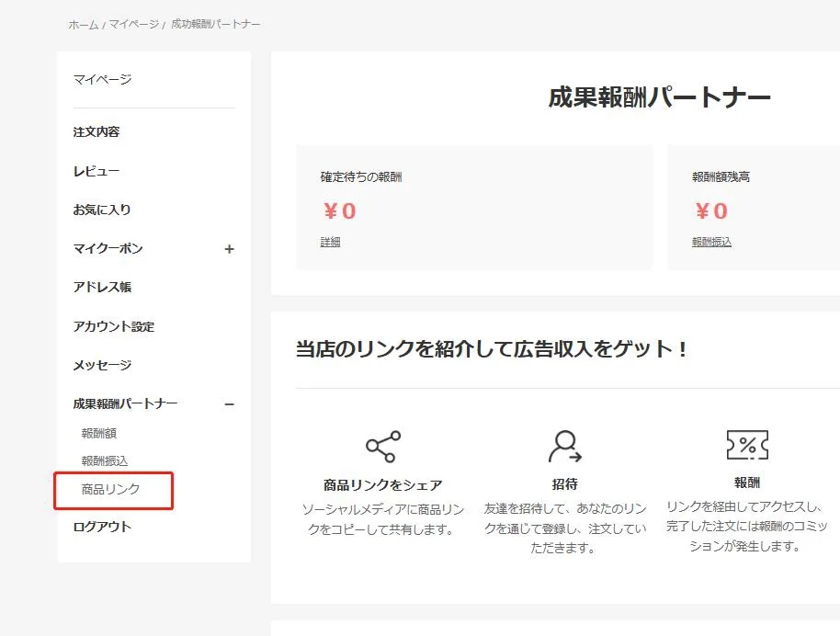Select 報酬振込 in the sidebar submenu

pyautogui.click(x=105, y=461)
